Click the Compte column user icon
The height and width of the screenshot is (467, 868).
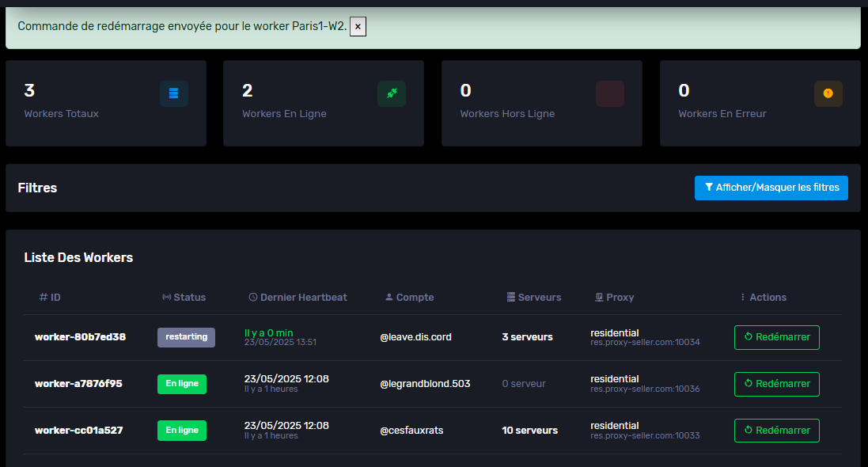(x=389, y=298)
